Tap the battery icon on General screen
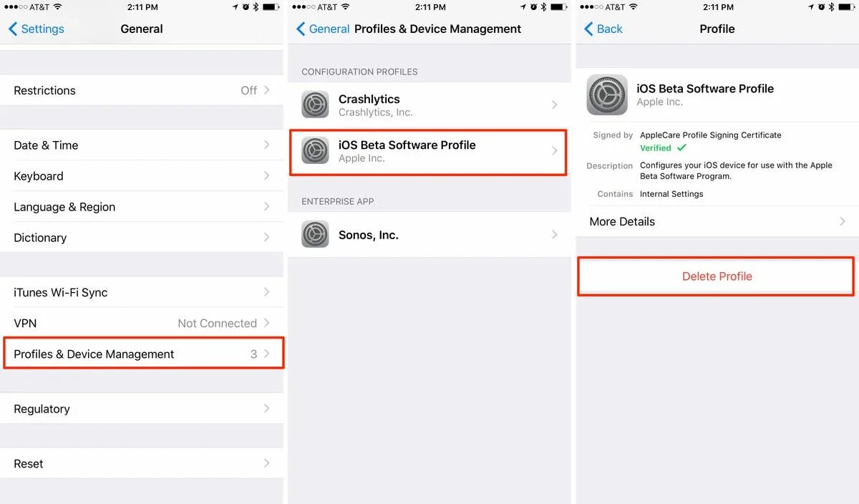Viewport: 859px width, 504px height. [x=271, y=7]
